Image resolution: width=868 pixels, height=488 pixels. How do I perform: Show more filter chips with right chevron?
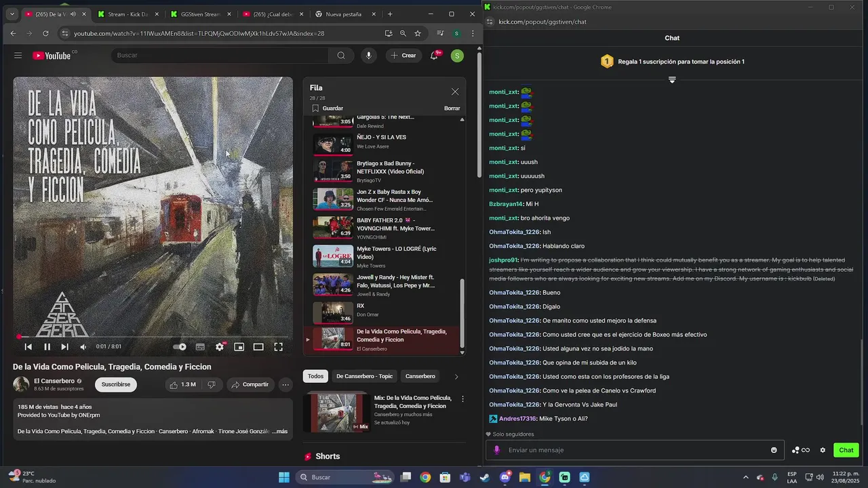[x=456, y=376]
